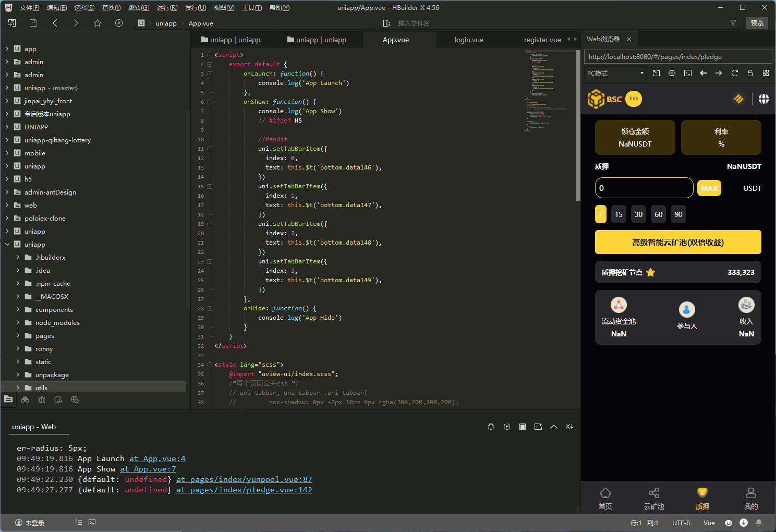Collapse code fold at line 1 script tag
Image resolution: width=776 pixels, height=532 pixels.
(210, 55)
